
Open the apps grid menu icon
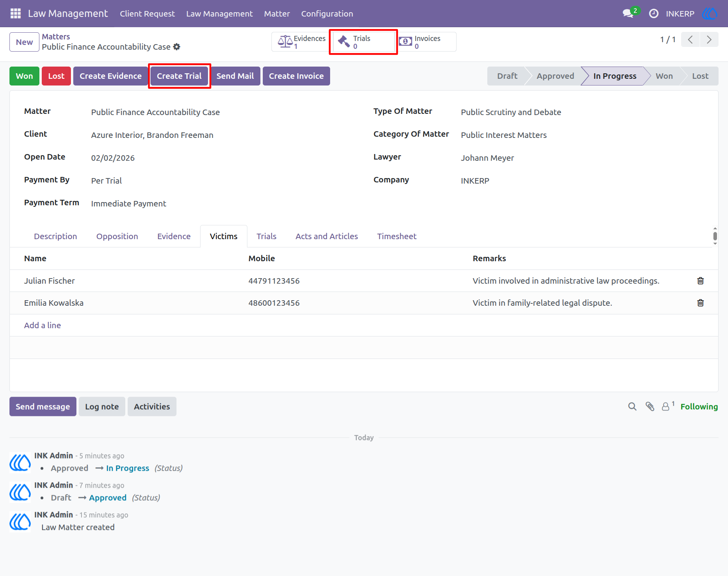pyautogui.click(x=15, y=13)
